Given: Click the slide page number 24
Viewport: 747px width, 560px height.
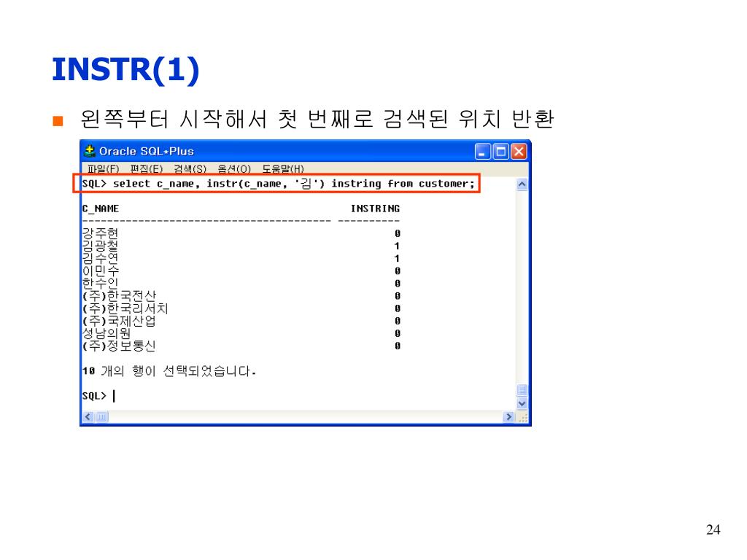Looking at the screenshot, I should [x=713, y=529].
